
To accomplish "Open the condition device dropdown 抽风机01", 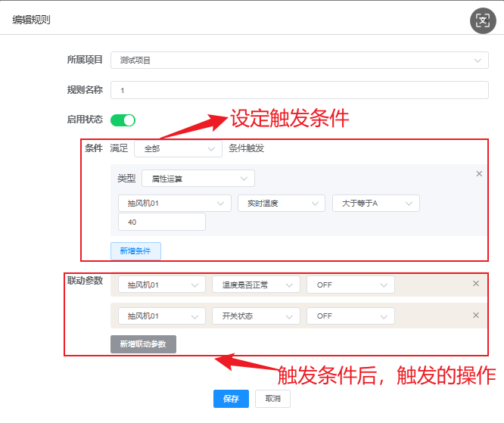I will [x=175, y=203].
